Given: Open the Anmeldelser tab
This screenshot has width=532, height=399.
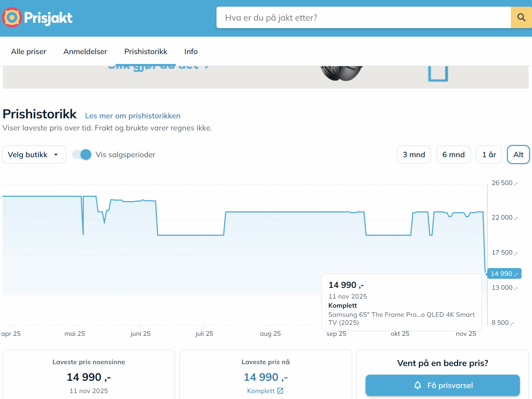Looking at the screenshot, I should [x=85, y=52].
